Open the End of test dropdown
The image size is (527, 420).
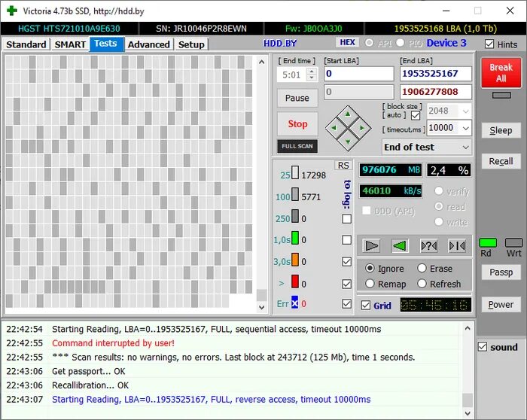[465, 148]
